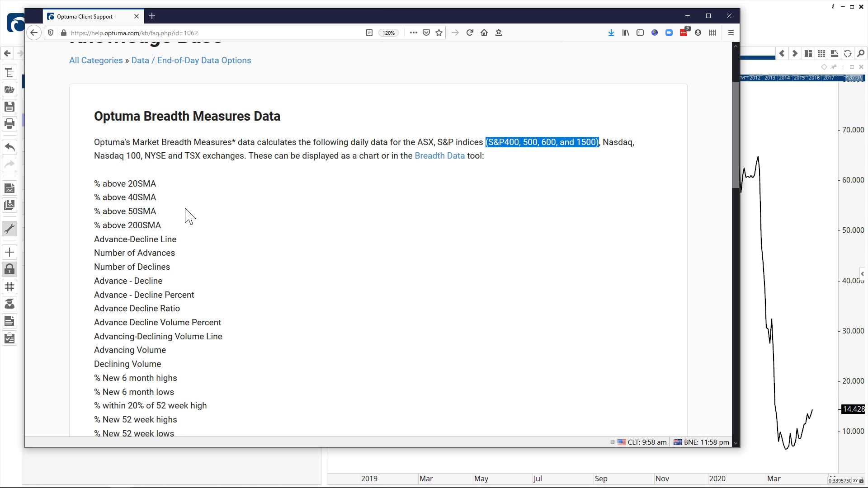868x488 pixels.
Task: Click Optuma chart gallery icon
Action: [9, 205]
